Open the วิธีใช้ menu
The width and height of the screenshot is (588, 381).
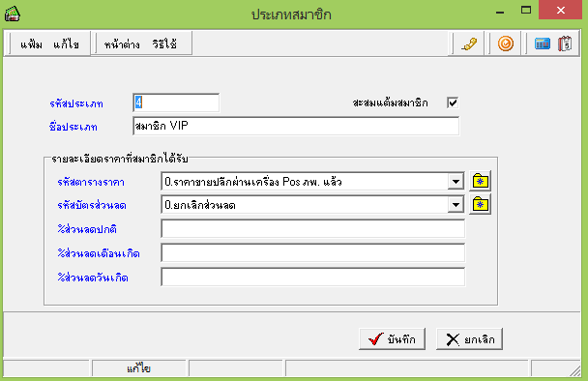pyautogui.click(x=164, y=44)
